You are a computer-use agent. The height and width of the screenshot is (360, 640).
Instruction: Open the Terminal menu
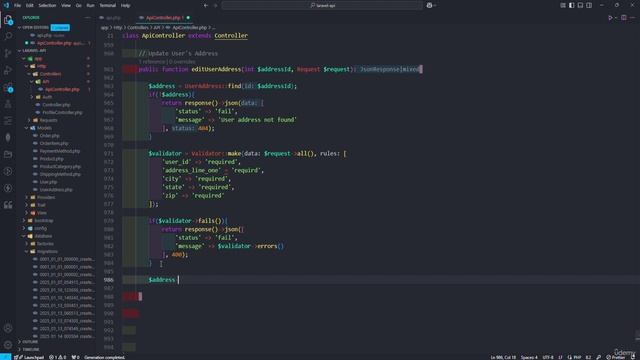tap(108, 5)
